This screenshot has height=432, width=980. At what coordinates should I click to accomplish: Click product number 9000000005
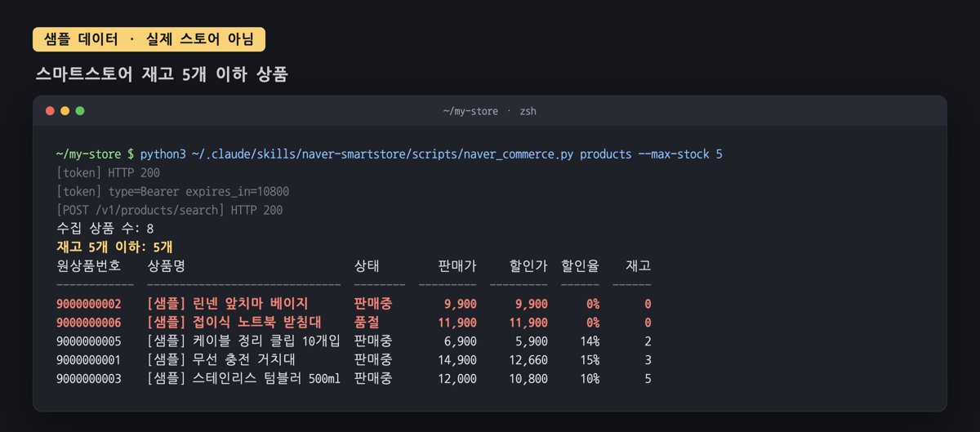88,341
